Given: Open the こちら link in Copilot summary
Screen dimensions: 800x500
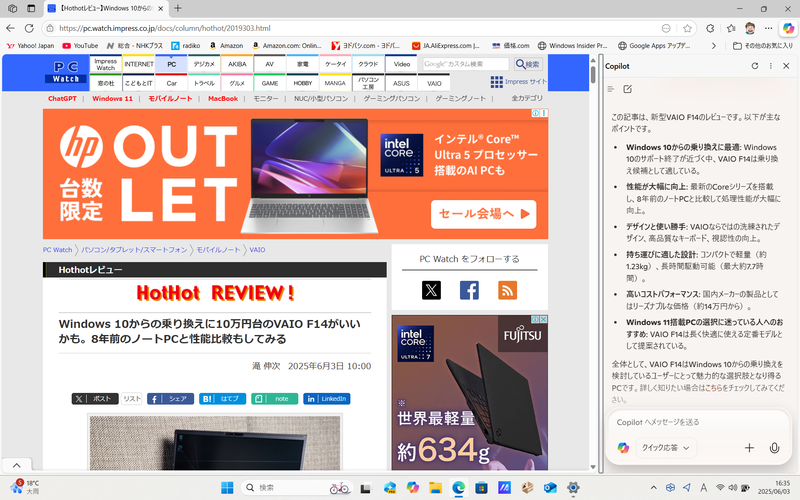Looking at the screenshot, I should pos(714,388).
